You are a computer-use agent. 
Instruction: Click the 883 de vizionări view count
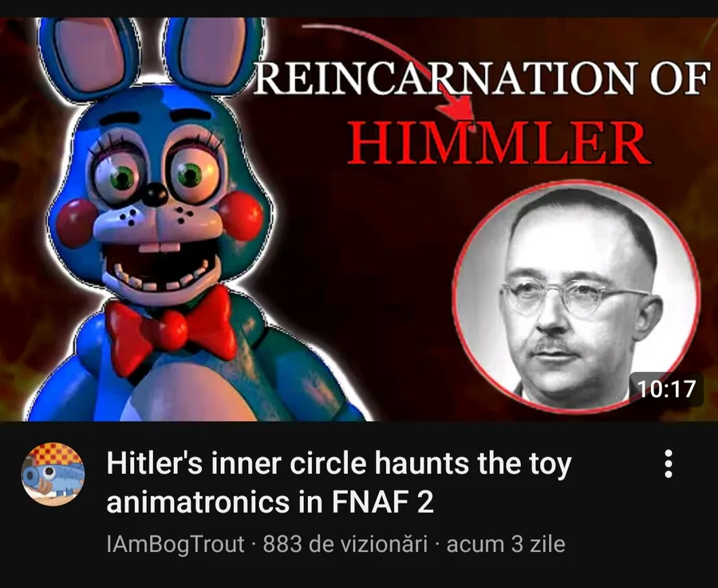[x=345, y=544]
